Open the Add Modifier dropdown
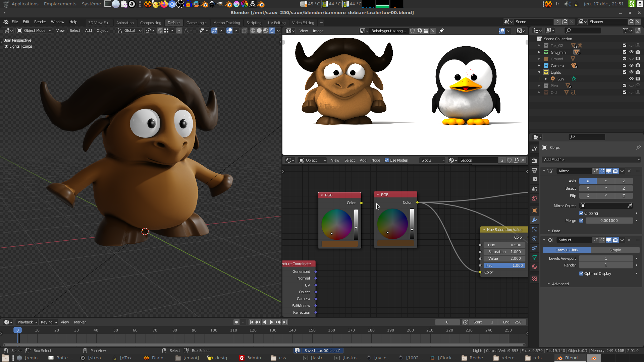 point(591,160)
